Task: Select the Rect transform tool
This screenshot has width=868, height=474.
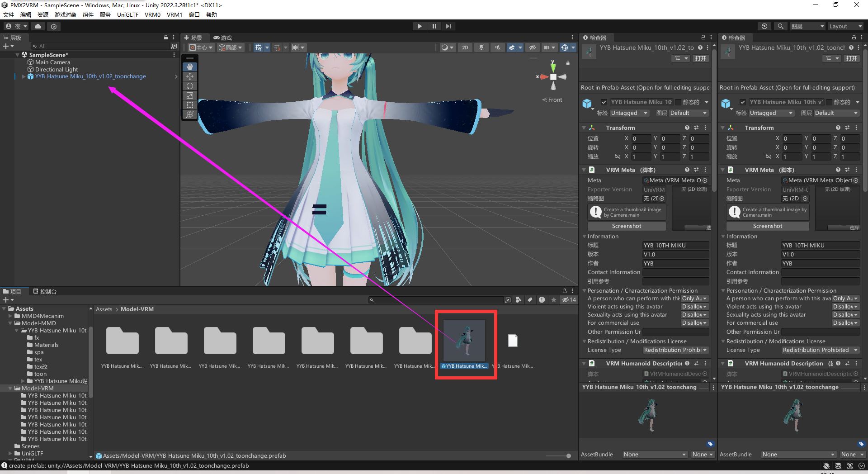Action: point(190,105)
